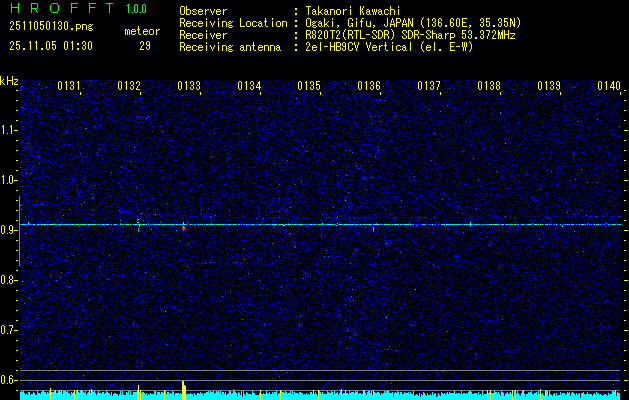Click the 1.1 kHz axis label
This screenshot has height=400, width=629.
tap(7, 130)
